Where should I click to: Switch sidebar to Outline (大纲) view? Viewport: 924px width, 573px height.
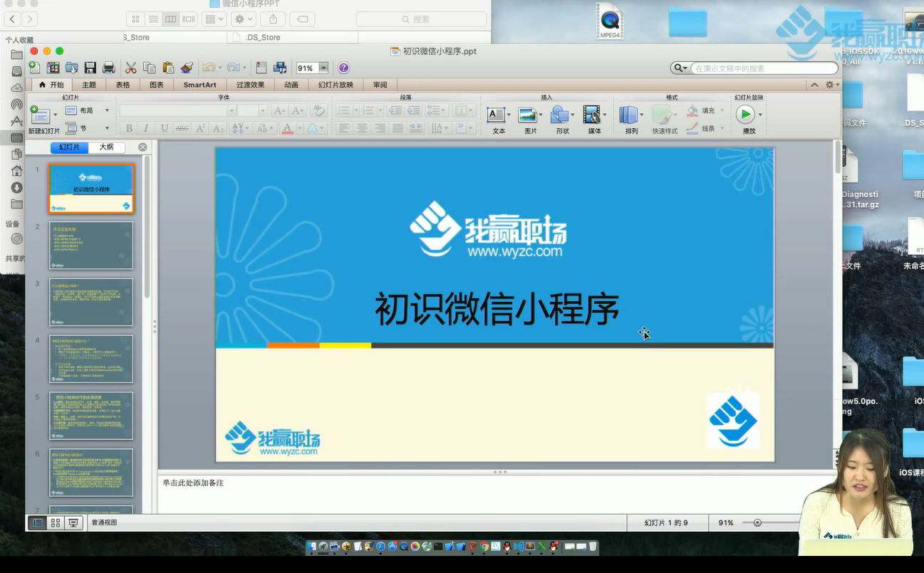pyautogui.click(x=106, y=147)
